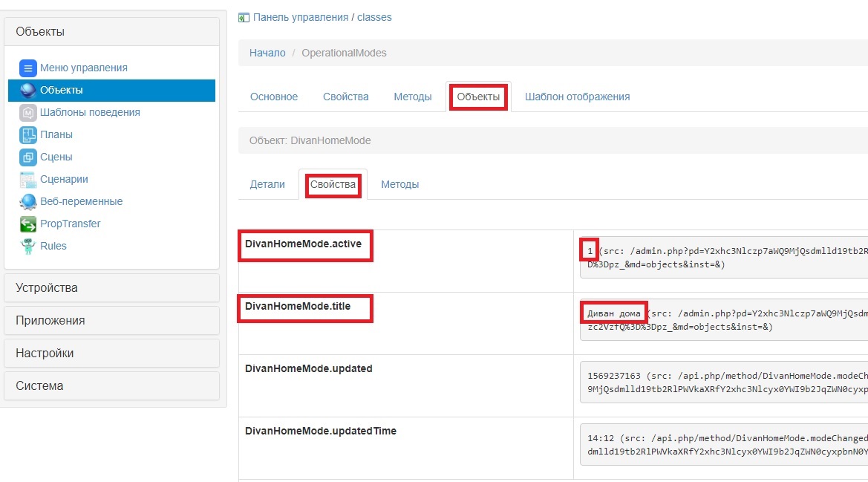
Task: Open the object Детали tab
Action: 267,184
